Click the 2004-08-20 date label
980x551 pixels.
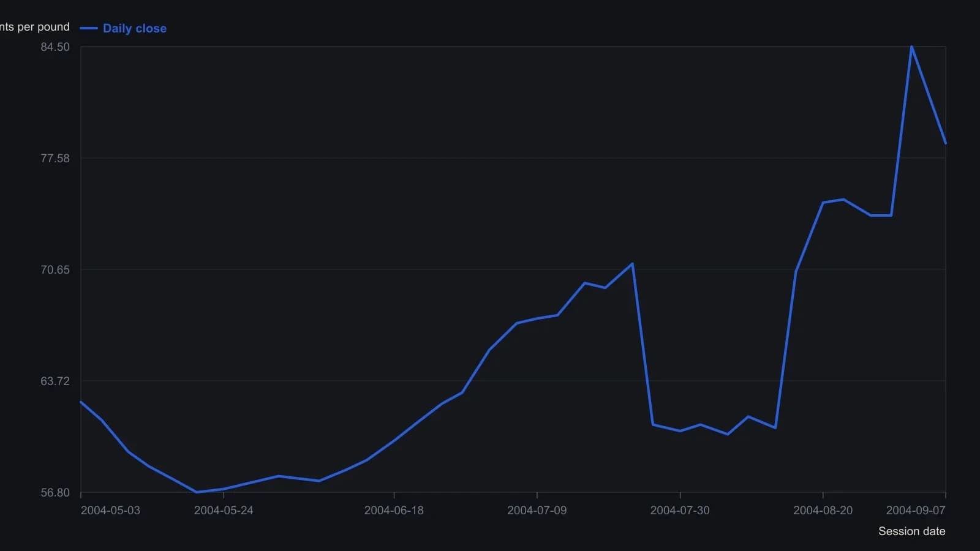pos(823,511)
